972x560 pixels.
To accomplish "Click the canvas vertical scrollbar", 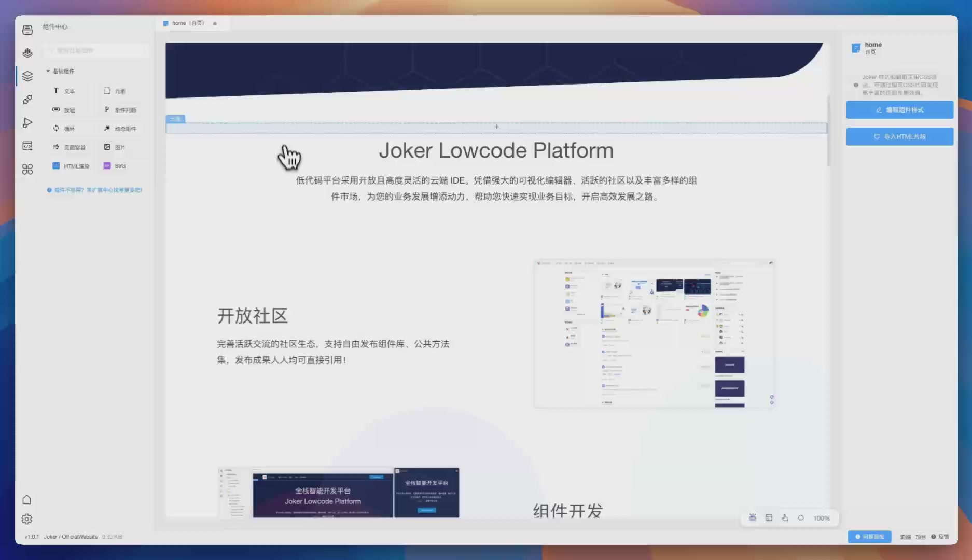I will click(x=829, y=130).
